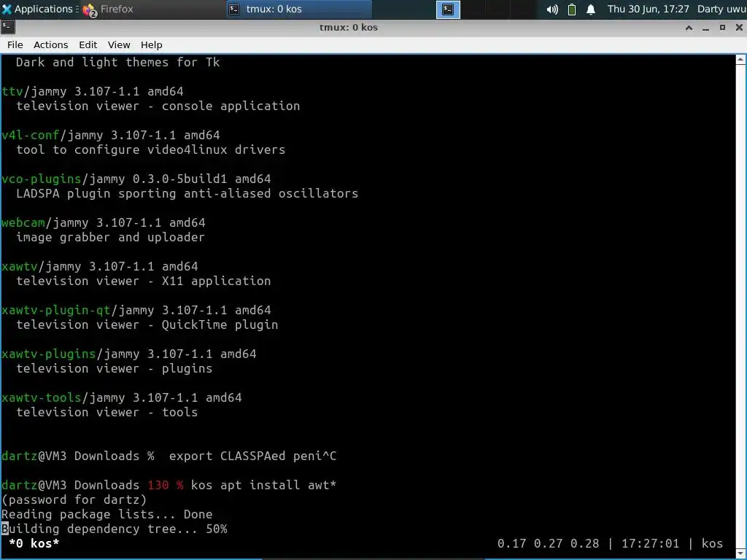Open the Darty uwu user menu

[x=721, y=9]
